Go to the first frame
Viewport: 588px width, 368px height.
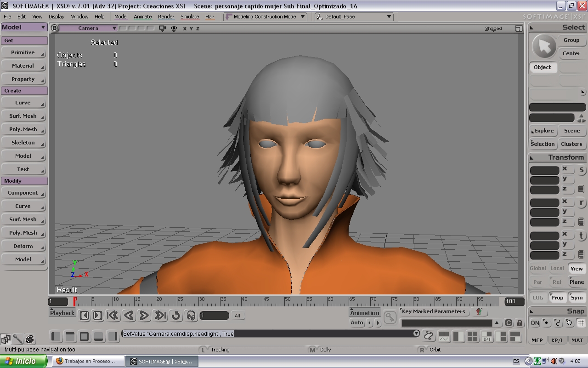click(113, 316)
